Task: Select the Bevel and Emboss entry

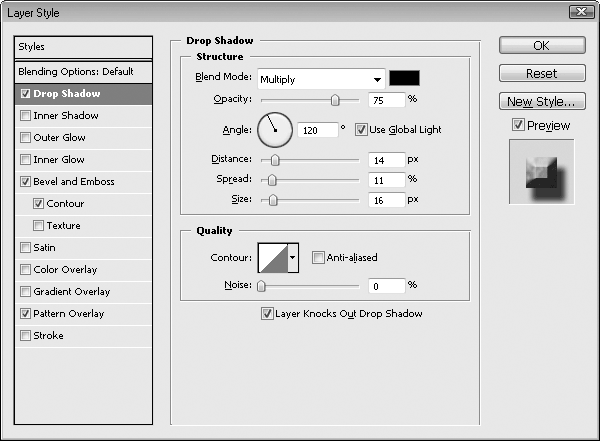Action: tap(83, 181)
